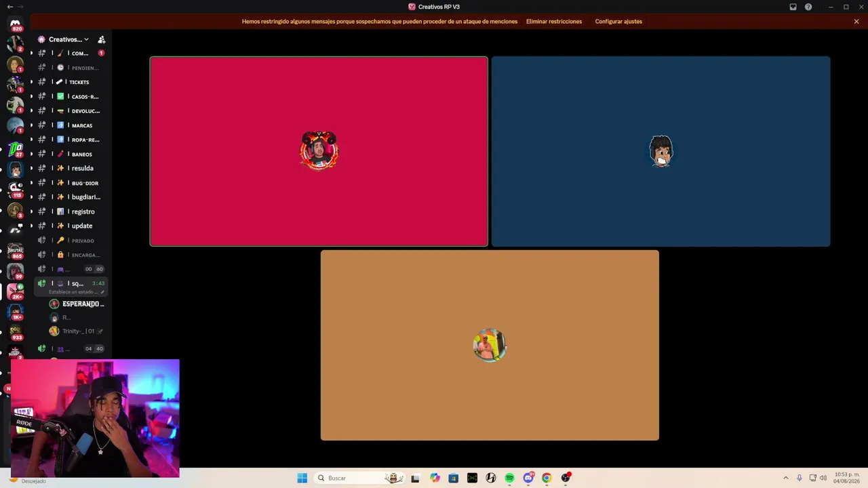The width and height of the screenshot is (868, 488).
Task: Expand the registro channel thread arrow
Action: [x=31, y=211]
